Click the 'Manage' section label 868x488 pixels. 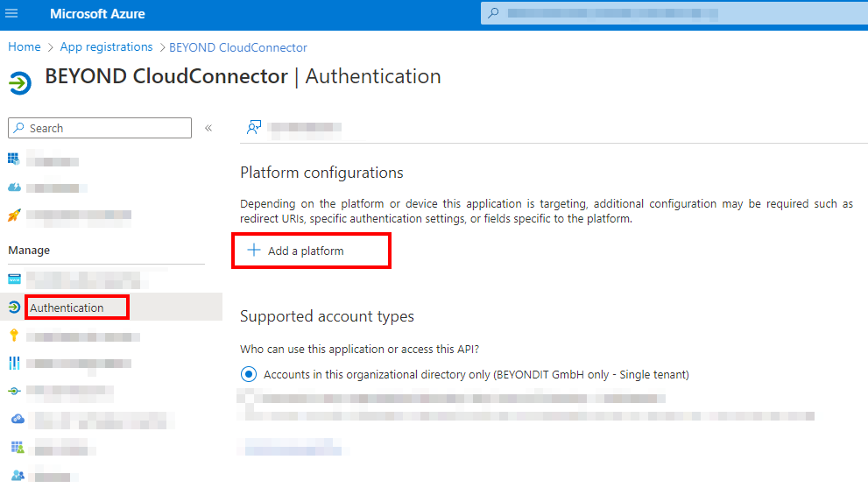29,251
